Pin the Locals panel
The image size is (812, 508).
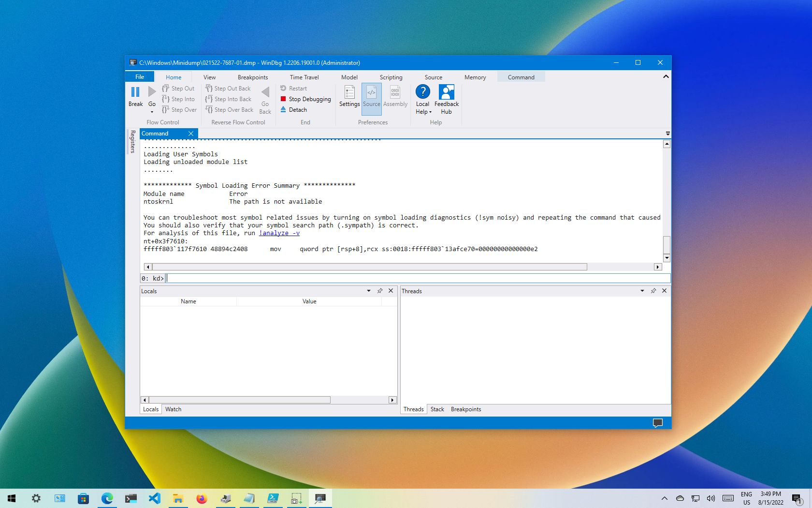380,291
